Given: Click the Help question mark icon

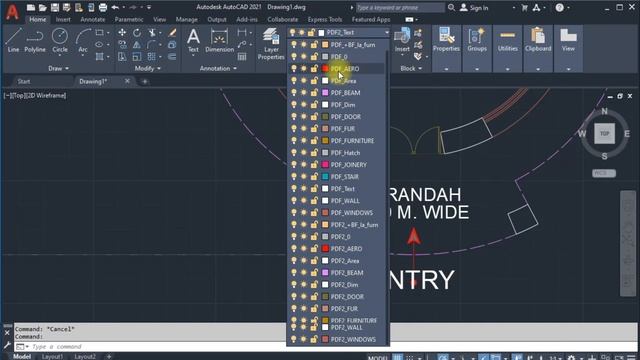Looking at the screenshot, I should click(559, 7).
